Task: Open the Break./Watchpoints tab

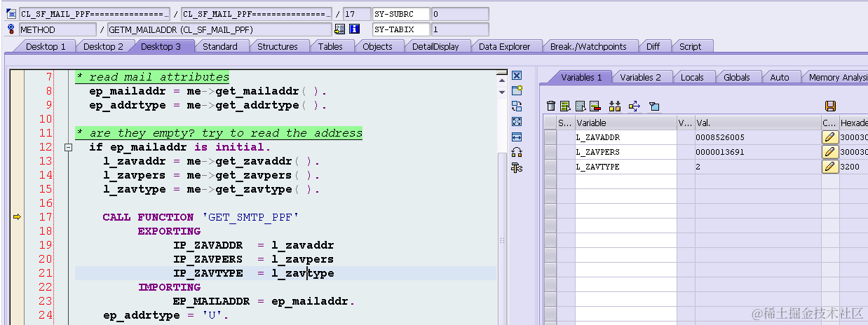Action: coord(588,46)
